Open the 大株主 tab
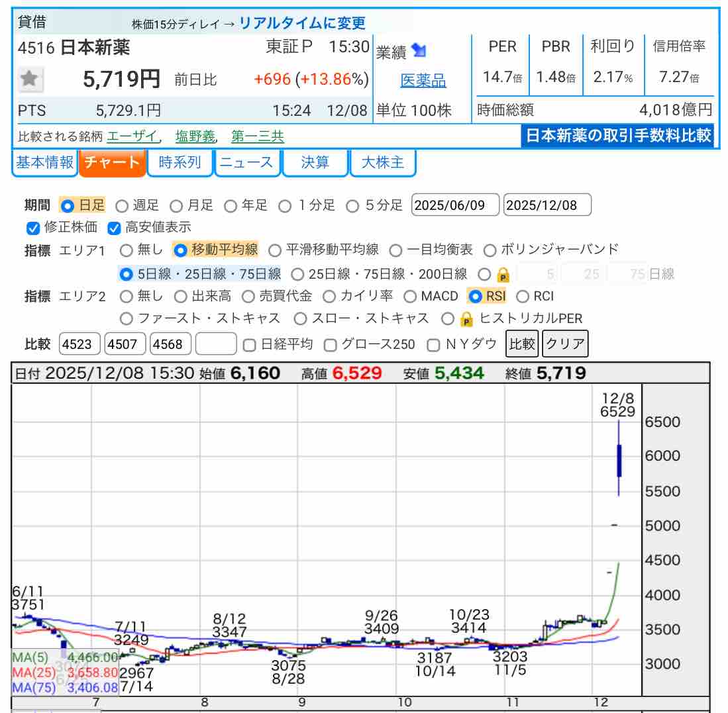This screenshot has height=713, width=728. coord(382,163)
